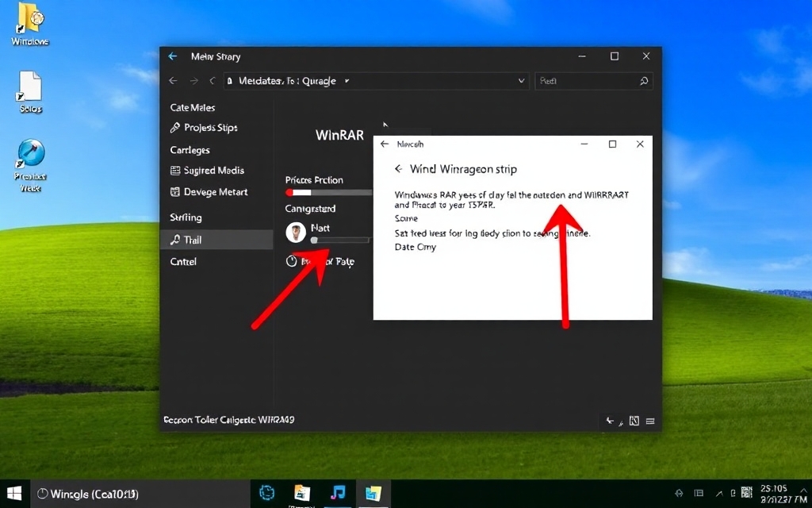Viewport: 812px width, 508px height.
Task: Click the address bar path text
Action: [x=287, y=81]
